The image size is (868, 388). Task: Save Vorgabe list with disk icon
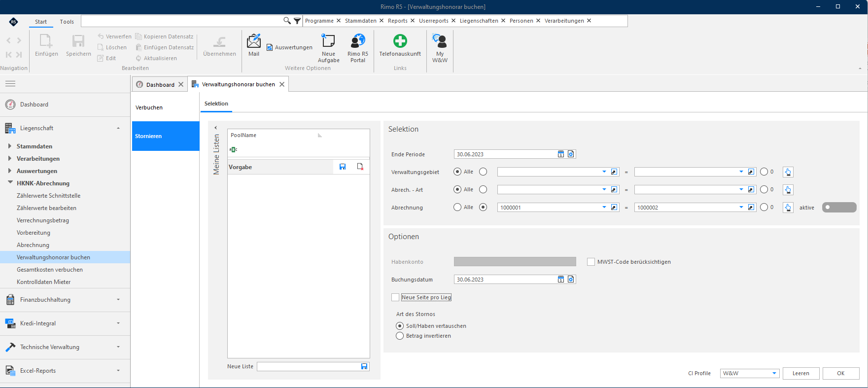pyautogui.click(x=343, y=167)
